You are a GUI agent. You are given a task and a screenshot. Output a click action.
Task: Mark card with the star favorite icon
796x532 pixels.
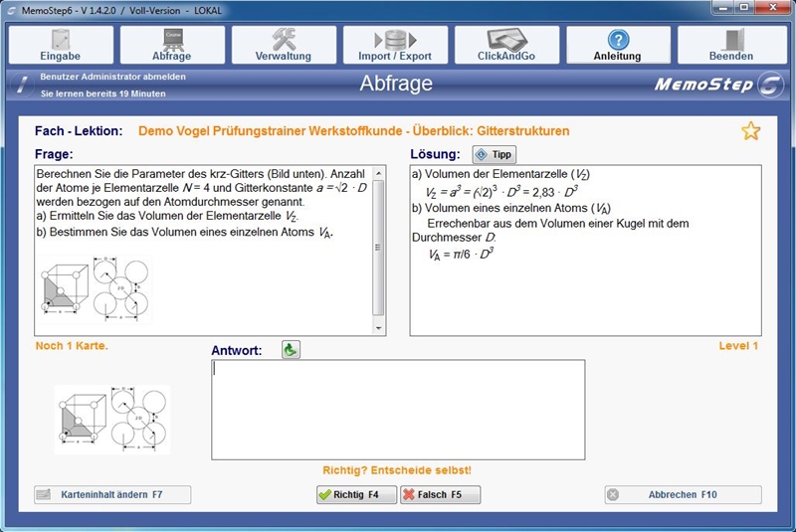pyautogui.click(x=751, y=131)
